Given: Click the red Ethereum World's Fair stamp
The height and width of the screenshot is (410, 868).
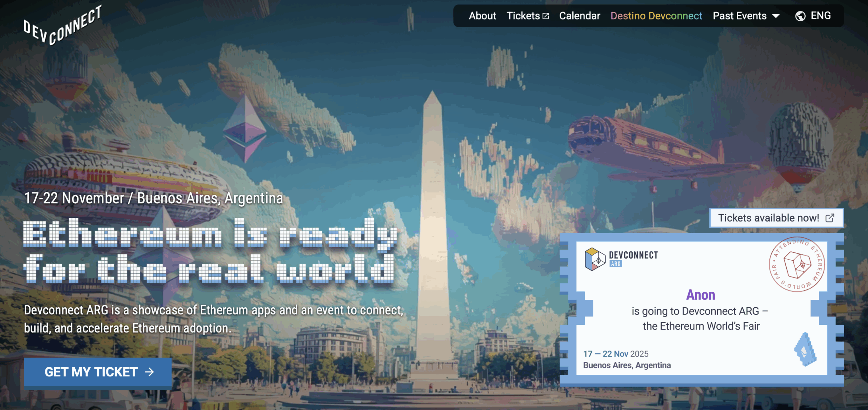Looking at the screenshot, I should (x=796, y=264).
